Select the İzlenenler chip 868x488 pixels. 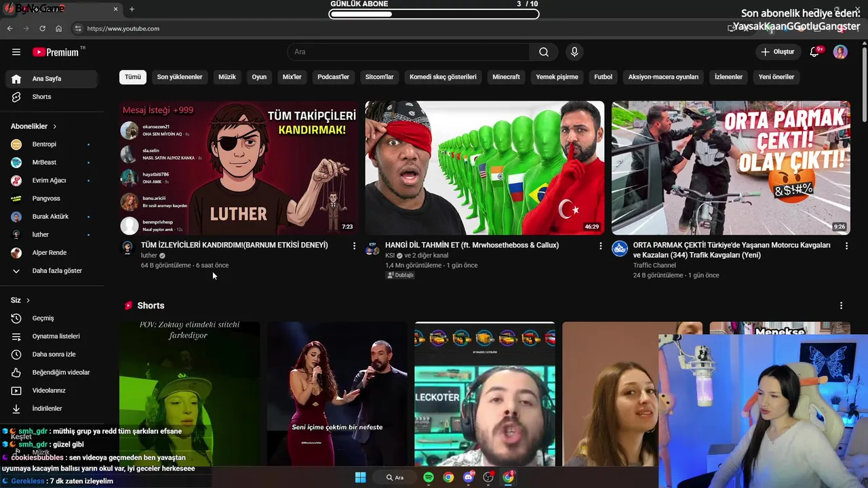click(728, 77)
